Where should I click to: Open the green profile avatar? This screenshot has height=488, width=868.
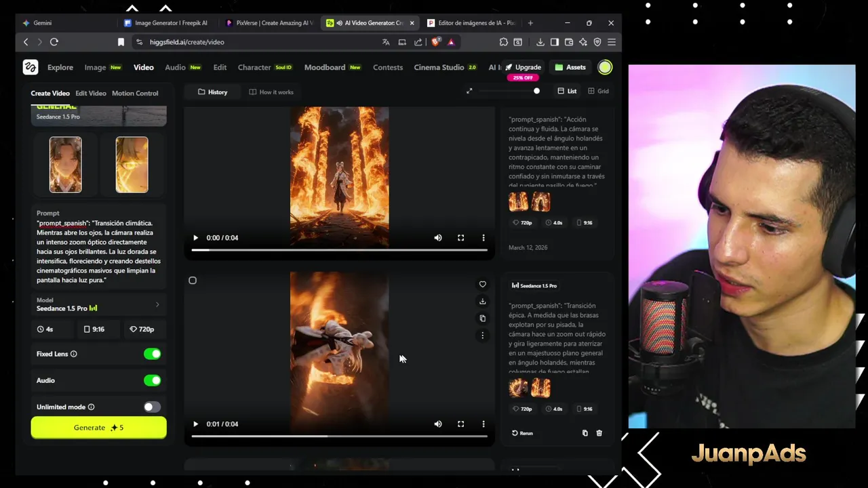click(x=605, y=67)
